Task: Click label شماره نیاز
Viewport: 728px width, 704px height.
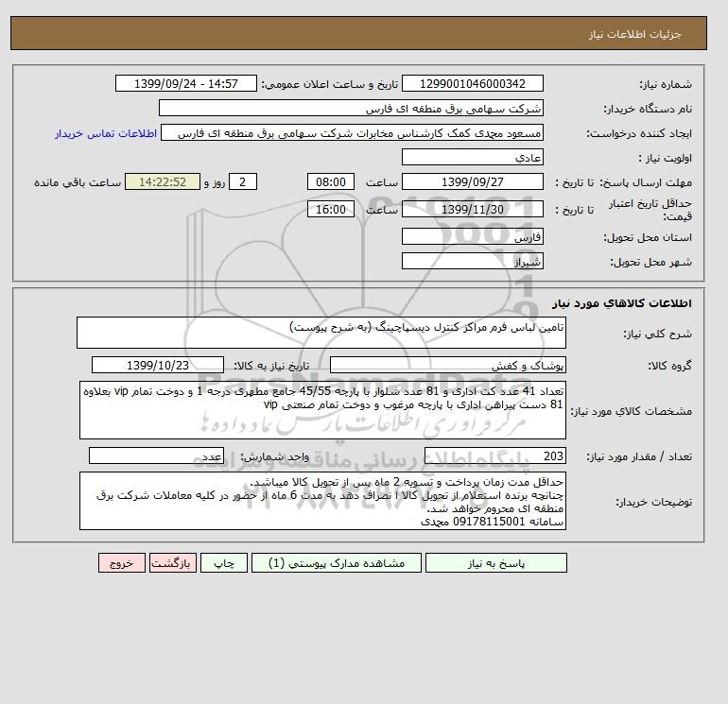Action: click(x=666, y=84)
